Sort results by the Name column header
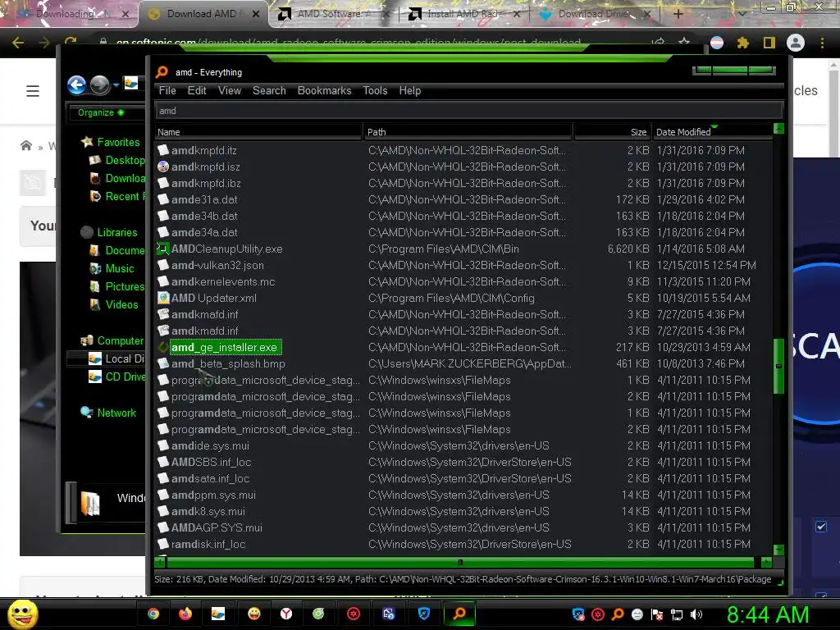This screenshot has height=630, width=840. tap(258, 132)
